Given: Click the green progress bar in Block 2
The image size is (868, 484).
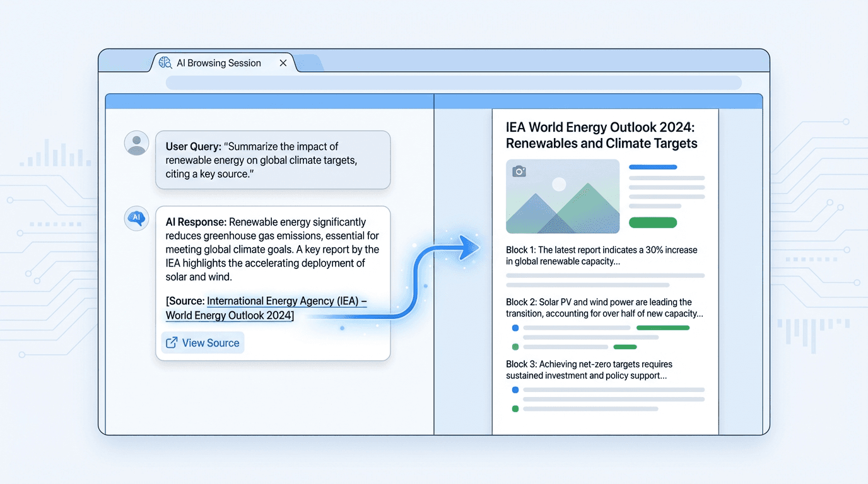Looking at the screenshot, I should (x=662, y=327).
